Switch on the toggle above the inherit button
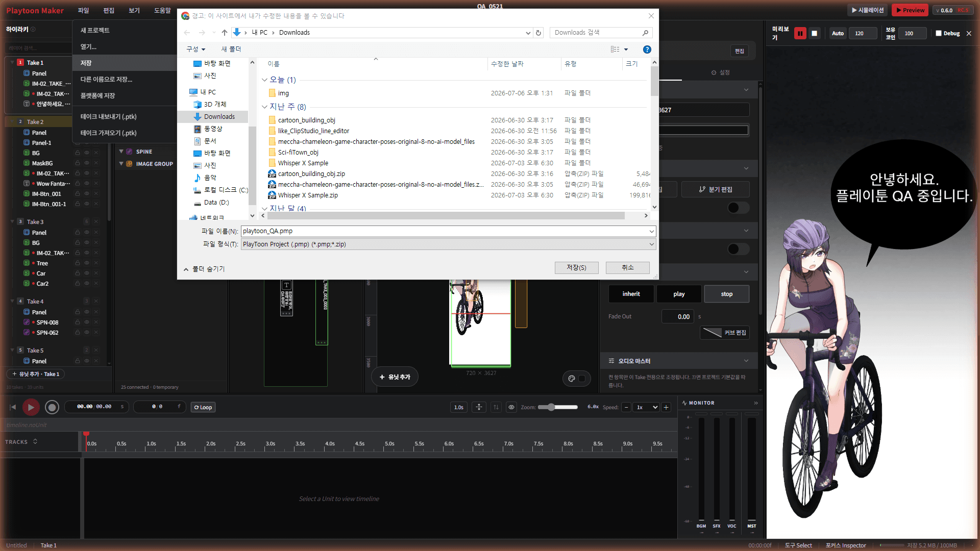 pyautogui.click(x=738, y=249)
